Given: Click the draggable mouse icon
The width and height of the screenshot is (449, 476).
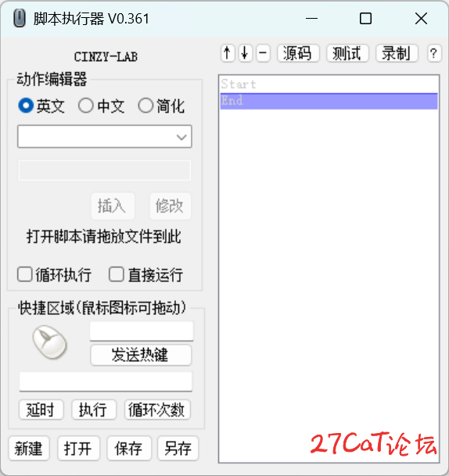Looking at the screenshot, I should click(49, 342).
